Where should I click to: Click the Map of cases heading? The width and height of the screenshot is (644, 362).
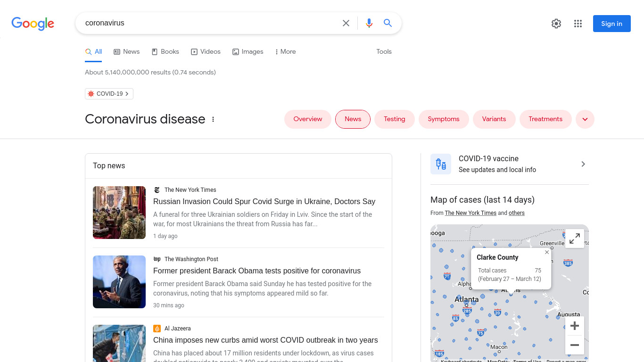482,200
